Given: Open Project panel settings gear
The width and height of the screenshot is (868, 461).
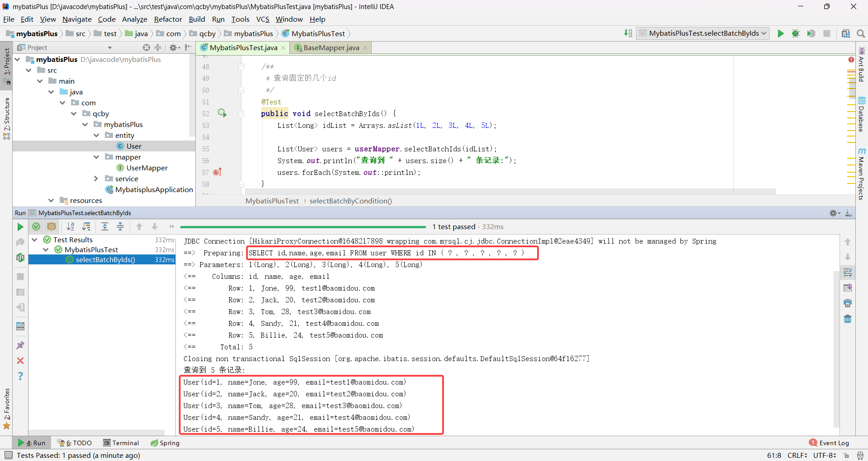Looking at the screenshot, I should 175,47.
